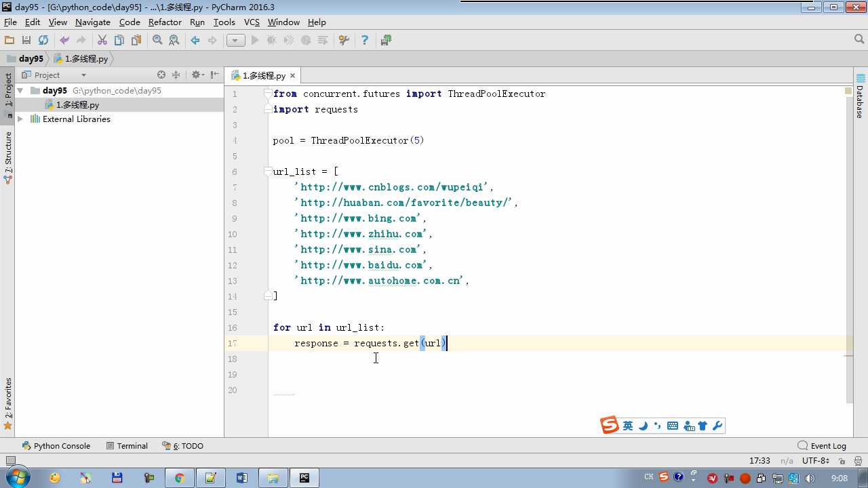The width and height of the screenshot is (868, 488).
Task: Click the green Run play icon
Action: point(255,41)
